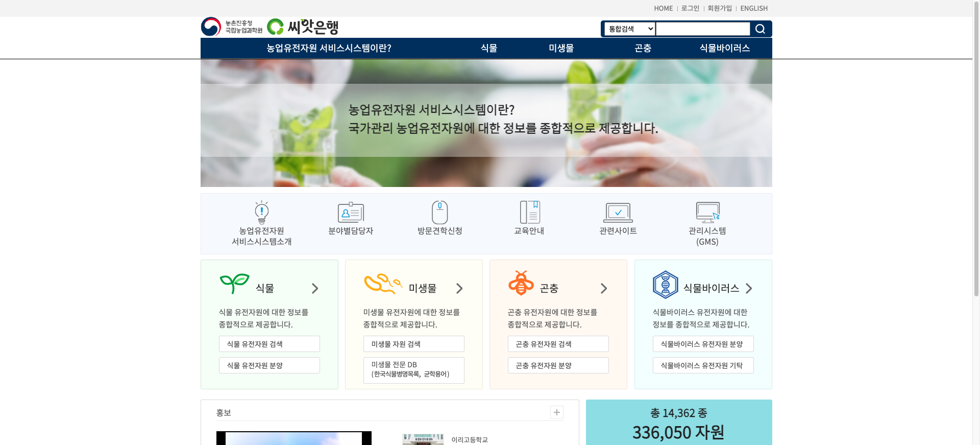Screen dimensions: 980x445
Task: Click the arrow chevron beside 미생물
Action: tap(459, 289)
